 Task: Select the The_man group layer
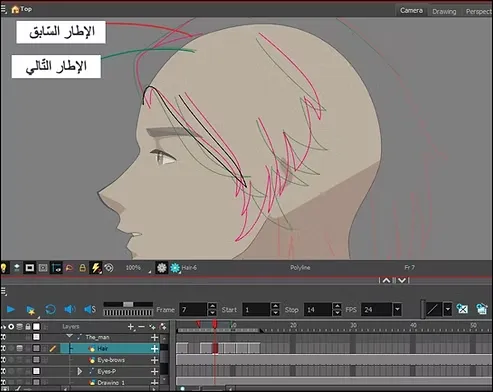110,337
